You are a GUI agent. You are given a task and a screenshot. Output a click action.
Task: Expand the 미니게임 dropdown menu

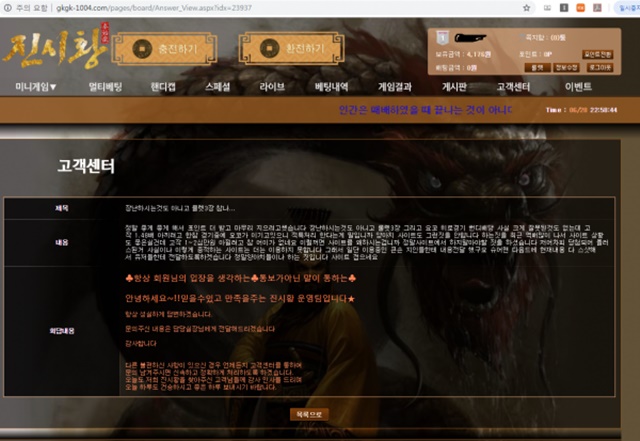tap(36, 87)
